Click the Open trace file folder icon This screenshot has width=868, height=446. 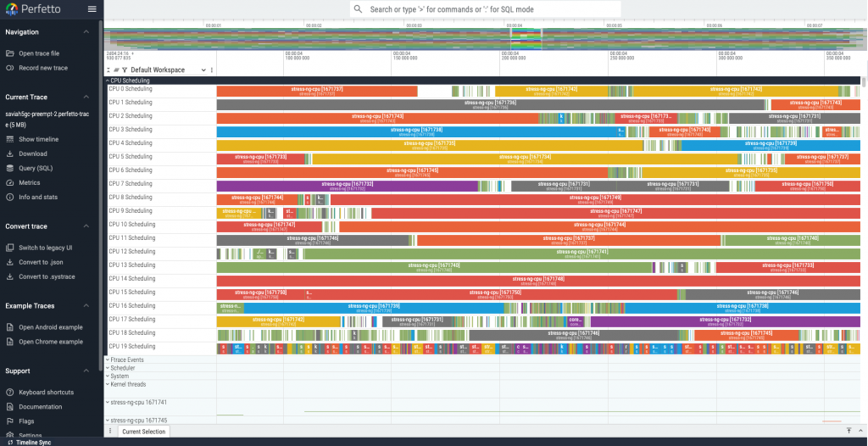click(x=10, y=53)
